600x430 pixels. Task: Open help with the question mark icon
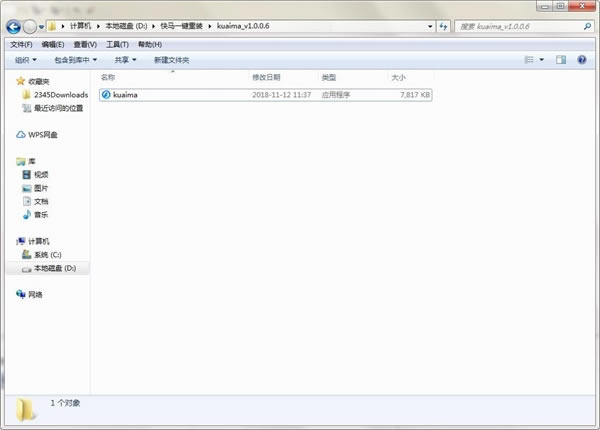tap(582, 60)
